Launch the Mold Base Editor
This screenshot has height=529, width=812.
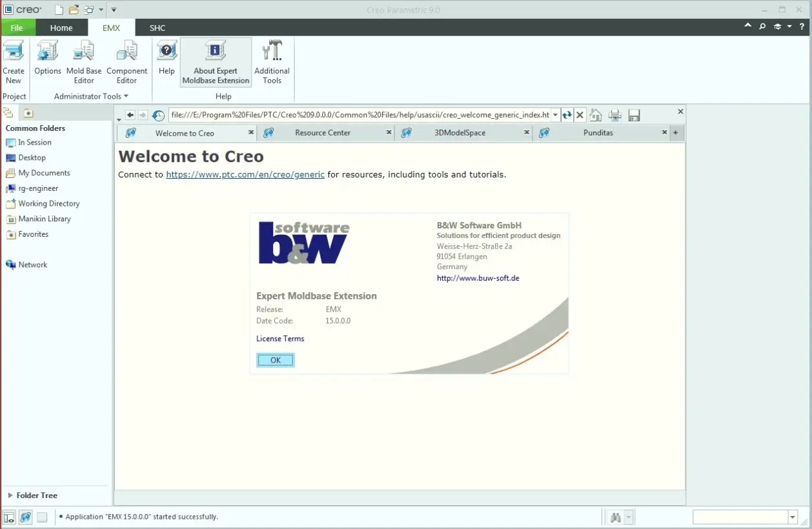pyautogui.click(x=83, y=61)
